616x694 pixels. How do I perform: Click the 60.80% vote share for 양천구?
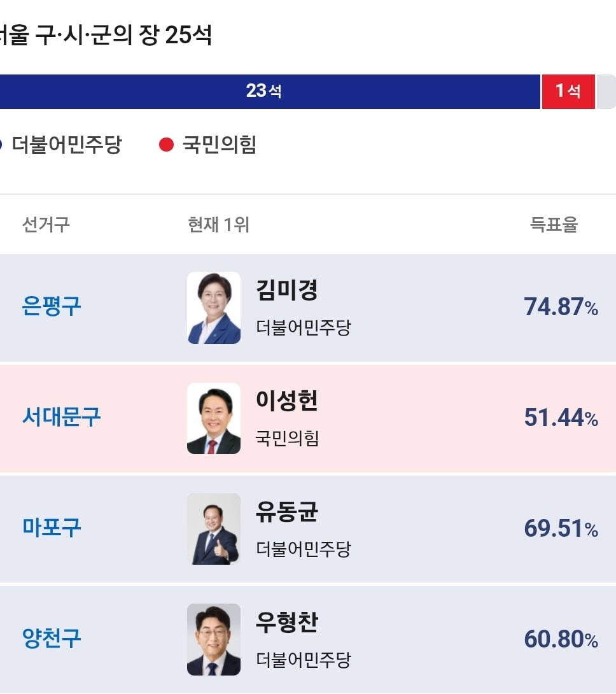(561, 639)
